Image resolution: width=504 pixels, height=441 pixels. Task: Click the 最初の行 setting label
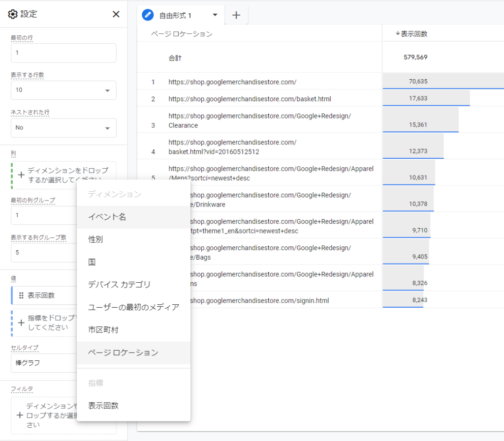click(x=22, y=38)
